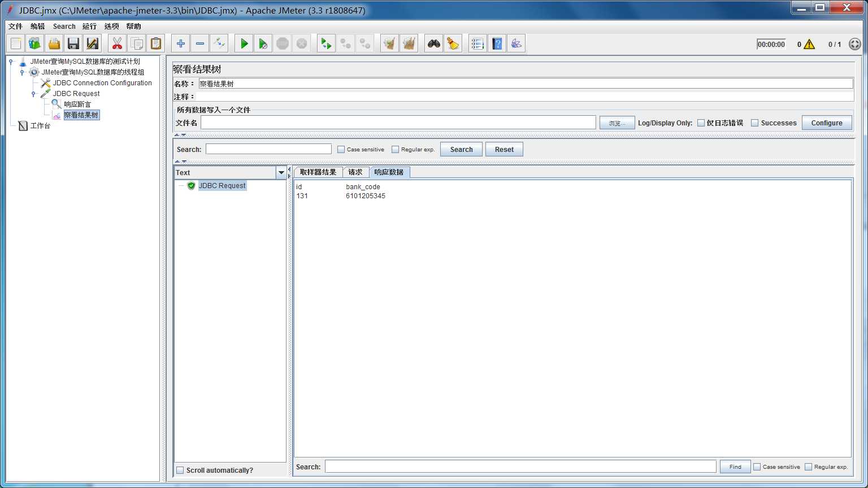Paste using the clipboard icon
Viewport: 868px width, 488px height.
click(155, 43)
